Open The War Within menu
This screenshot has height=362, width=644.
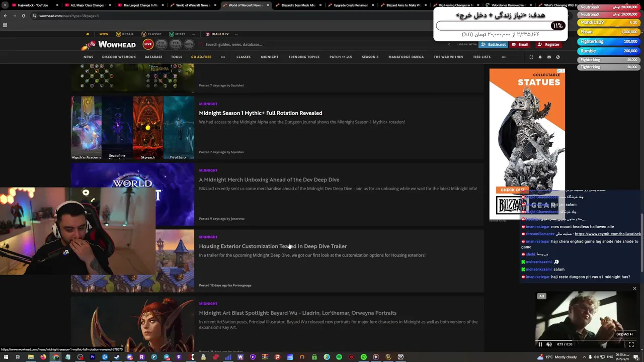[x=448, y=57]
